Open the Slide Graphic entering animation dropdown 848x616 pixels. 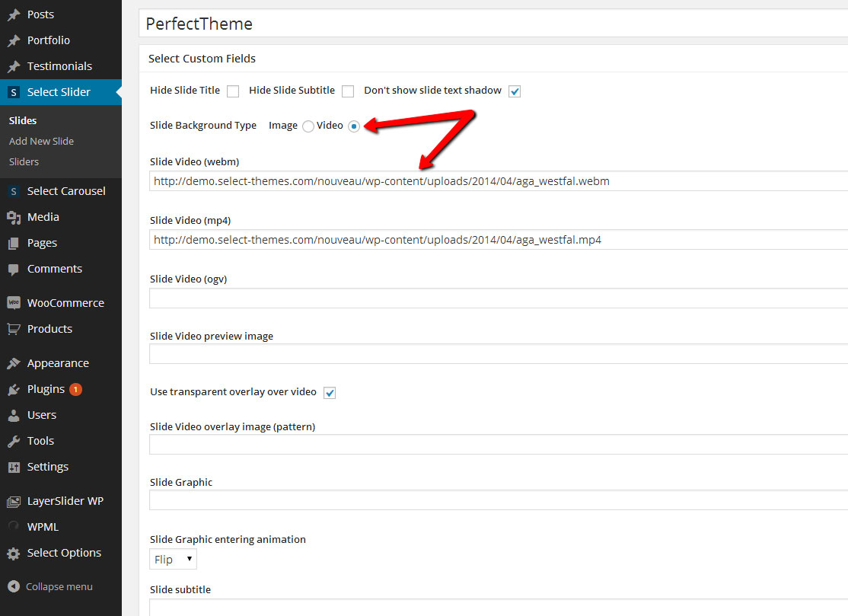point(173,559)
